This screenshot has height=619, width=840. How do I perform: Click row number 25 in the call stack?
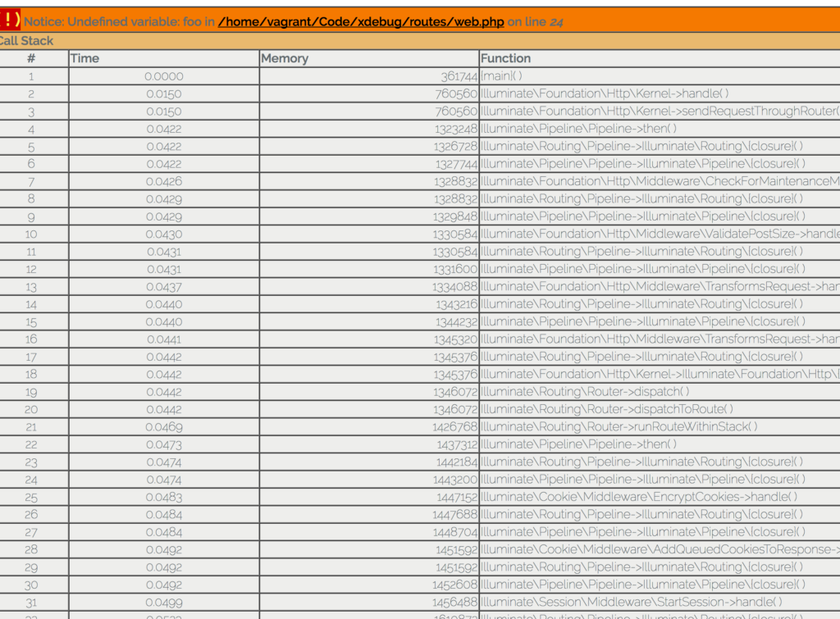tap(31, 498)
